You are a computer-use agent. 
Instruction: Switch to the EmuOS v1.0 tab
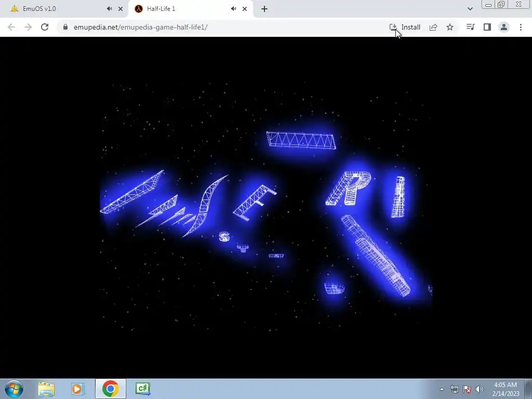(64, 9)
